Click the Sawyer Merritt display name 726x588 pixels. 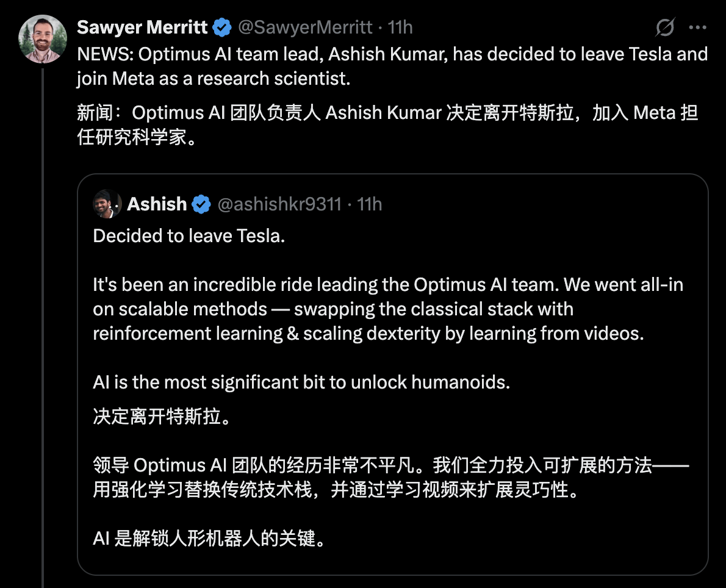click(143, 27)
